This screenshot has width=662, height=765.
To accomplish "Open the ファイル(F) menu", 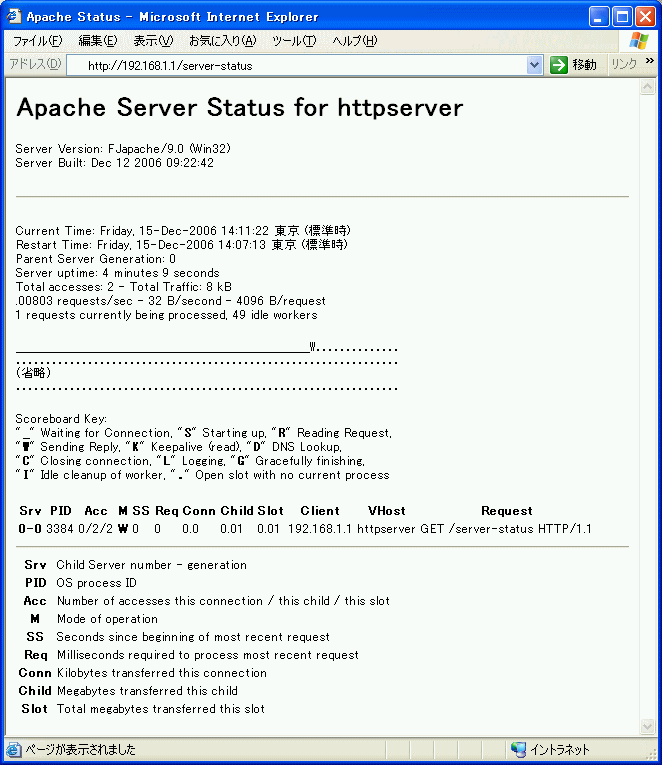I will 38,41.
